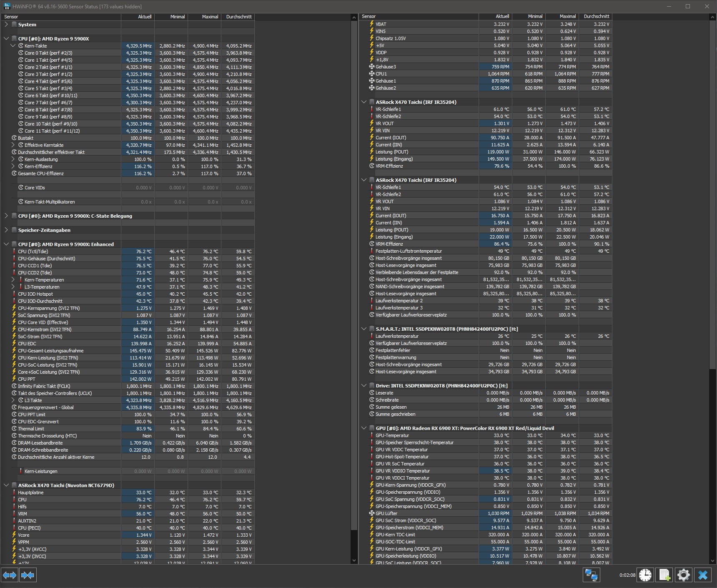Click the left panel scrollbar up arrow

[x=354, y=18]
